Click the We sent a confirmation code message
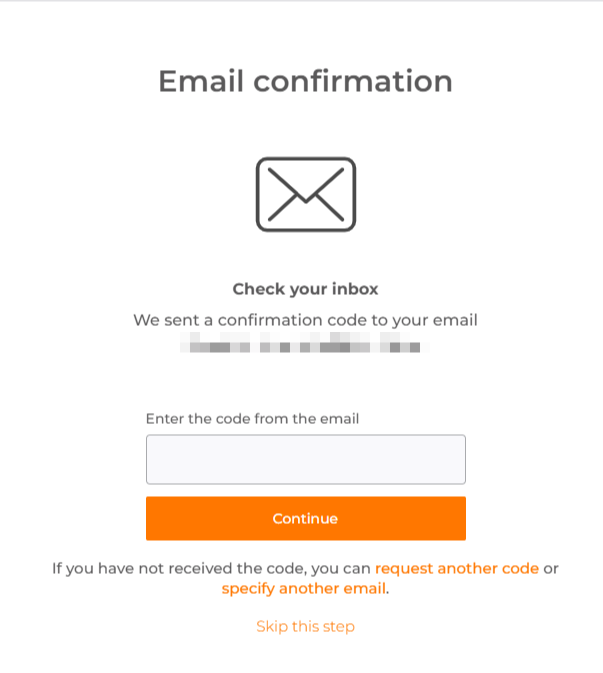Screen dimensions: 603x673 (305, 320)
